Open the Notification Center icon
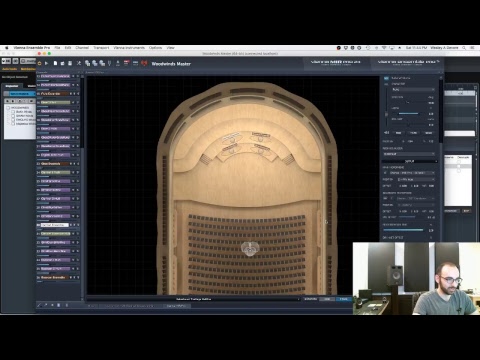The width and height of the screenshot is (480, 360). tap(472, 48)
